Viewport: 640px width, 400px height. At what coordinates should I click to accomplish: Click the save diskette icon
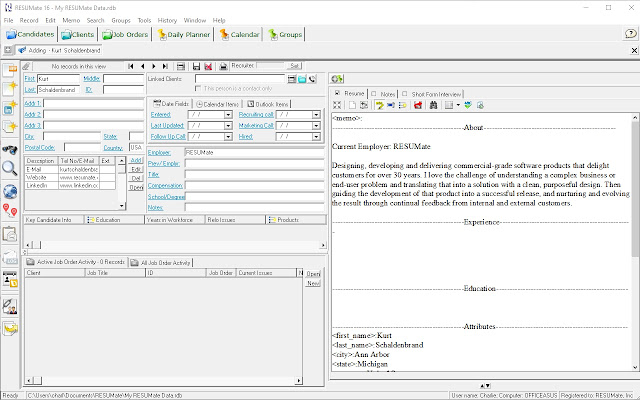(x=196, y=66)
